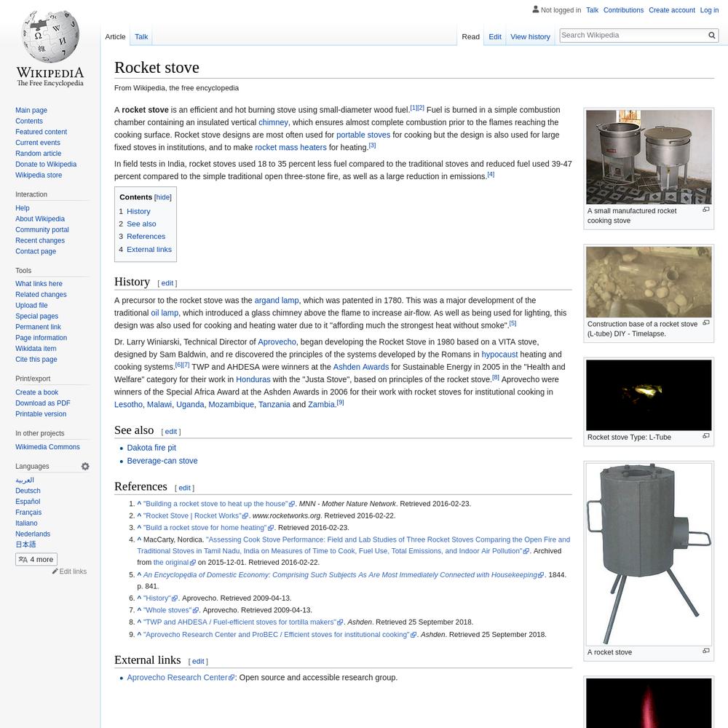Click citation footnote [9] after Zambia
Viewport: 728px width, 728px height.
(340, 403)
